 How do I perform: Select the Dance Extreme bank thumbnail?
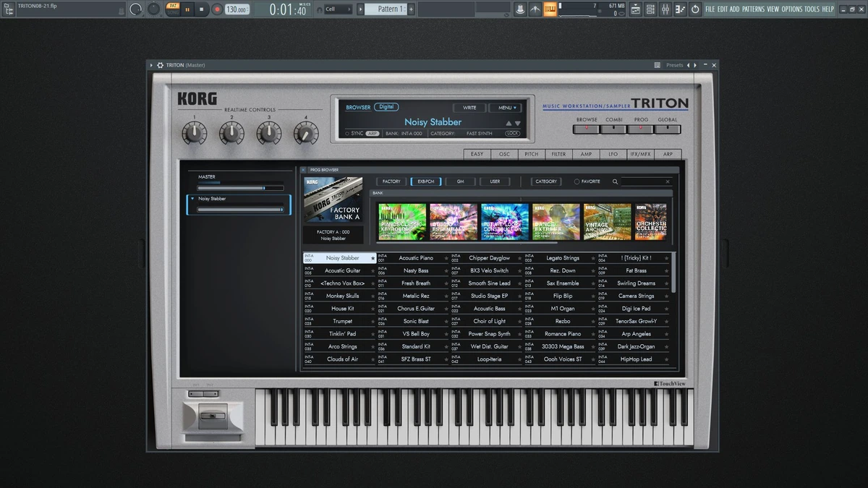pos(556,222)
